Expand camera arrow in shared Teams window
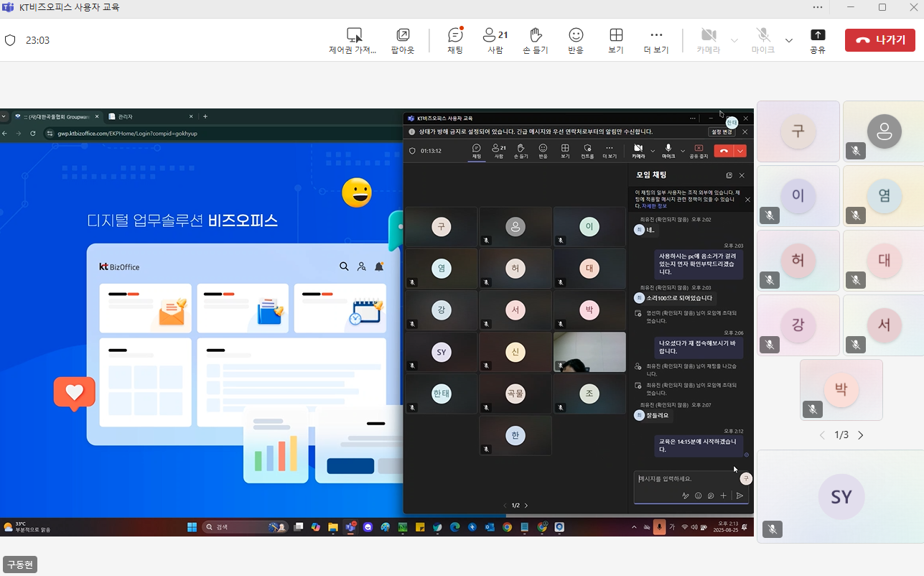Screen dimensions: 924x576 click(x=653, y=151)
